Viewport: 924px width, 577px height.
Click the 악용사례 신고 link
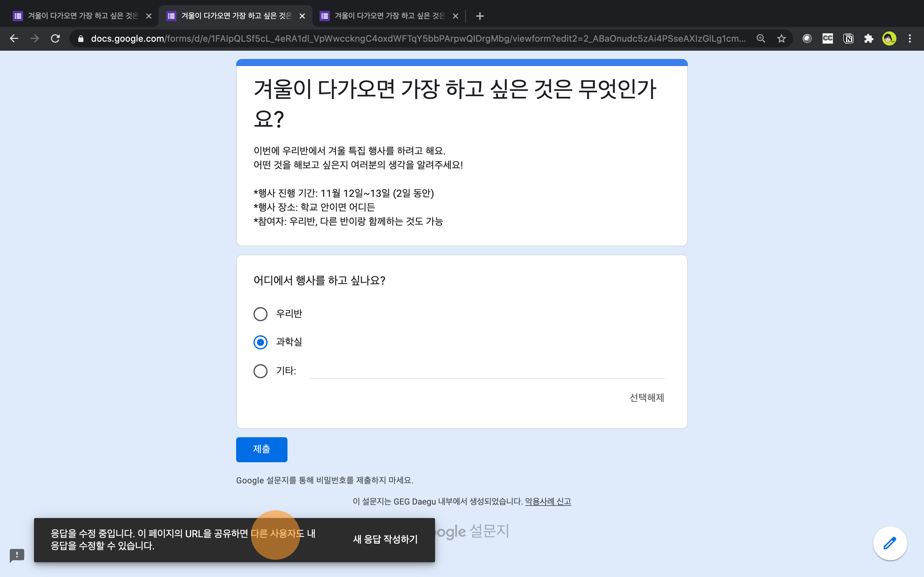pos(548,501)
